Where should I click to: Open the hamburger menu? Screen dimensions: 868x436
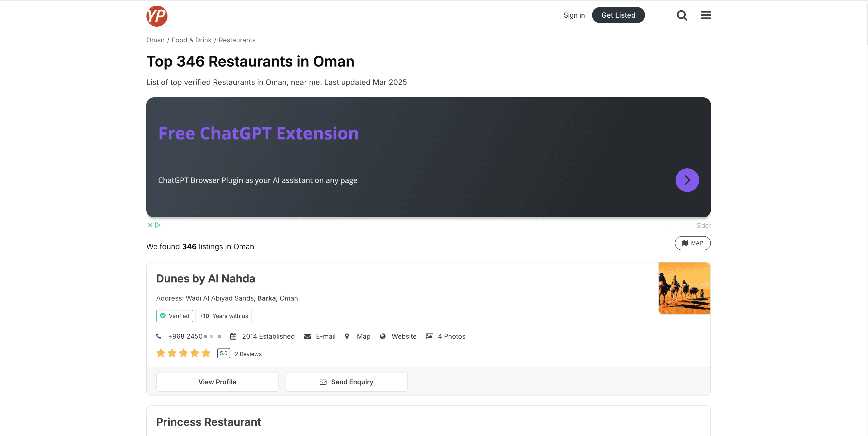tap(706, 15)
